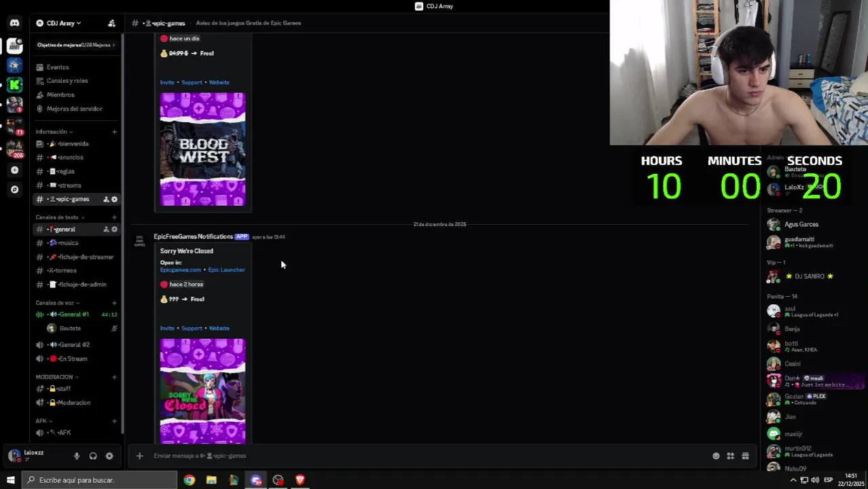
Task: Add channel to MODERACION category
Action: point(114,377)
